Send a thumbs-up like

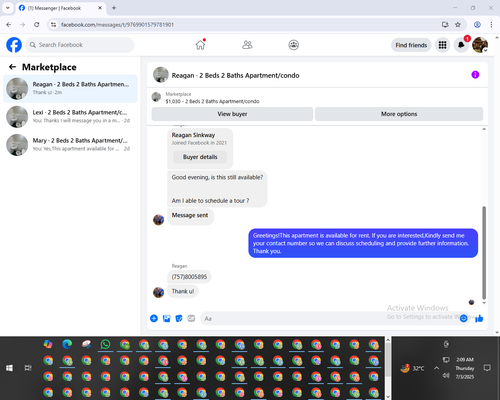tap(479, 318)
